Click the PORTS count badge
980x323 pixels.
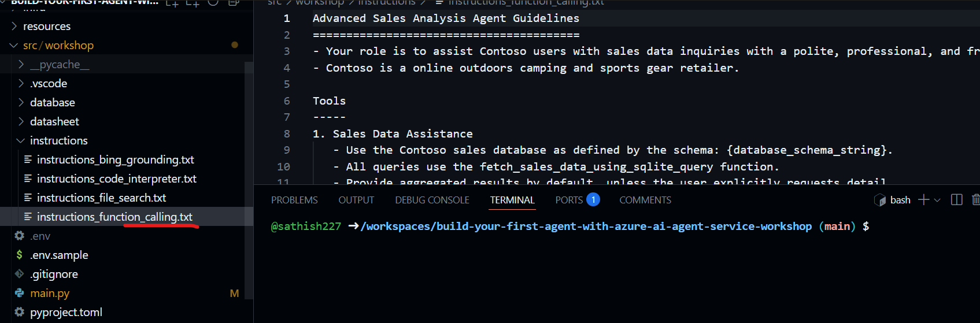coord(593,200)
